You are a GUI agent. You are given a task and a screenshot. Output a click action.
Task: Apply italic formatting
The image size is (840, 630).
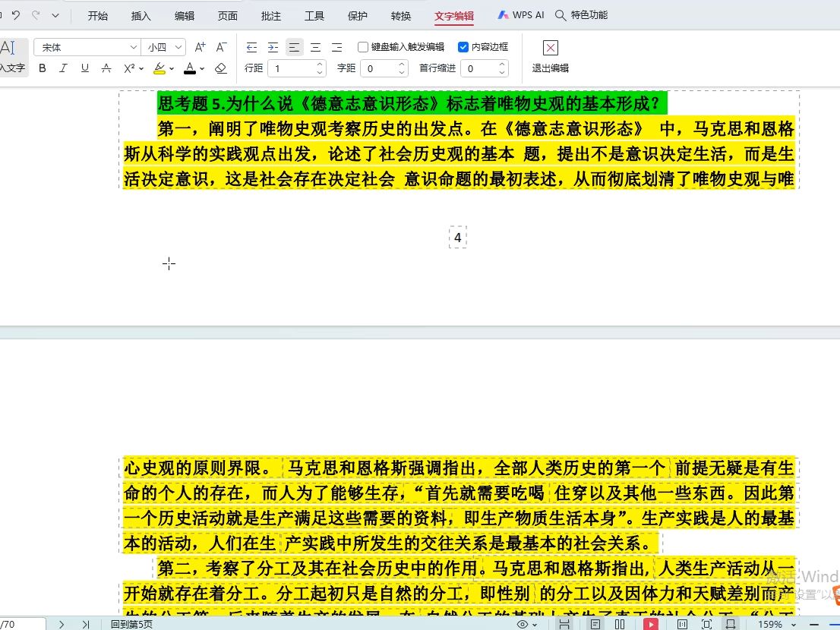point(63,68)
